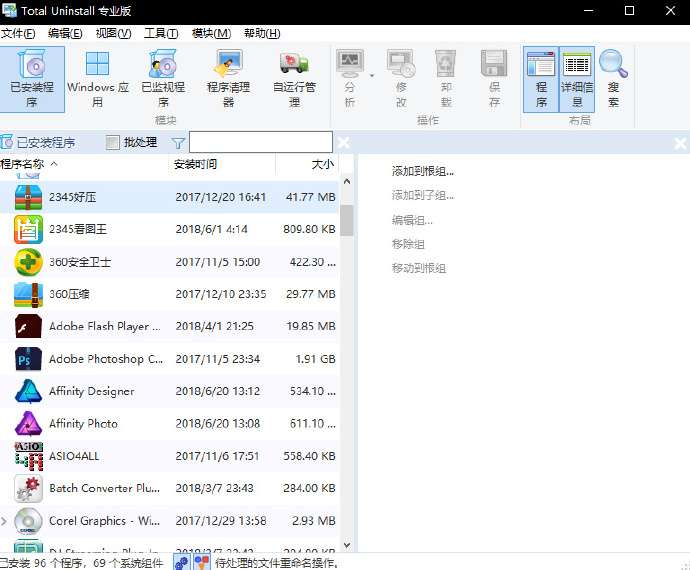Open the 已监视程序 module
This screenshot has width=690, height=570.
pyautogui.click(x=162, y=78)
